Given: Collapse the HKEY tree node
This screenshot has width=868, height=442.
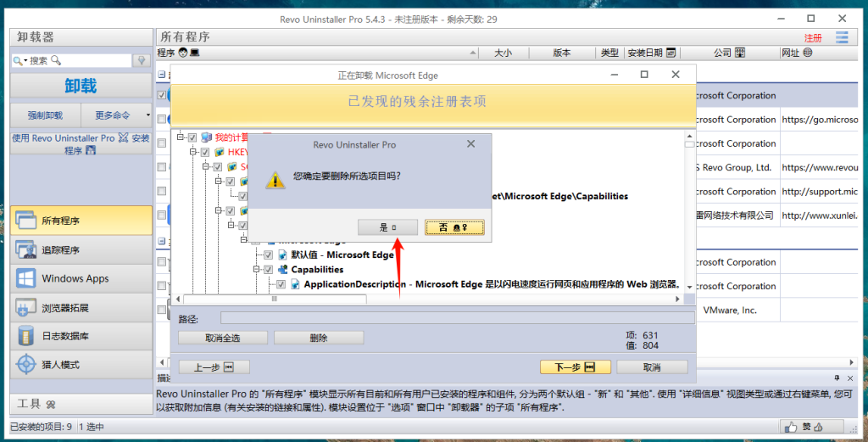Looking at the screenshot, I should (x=193, y=152).
